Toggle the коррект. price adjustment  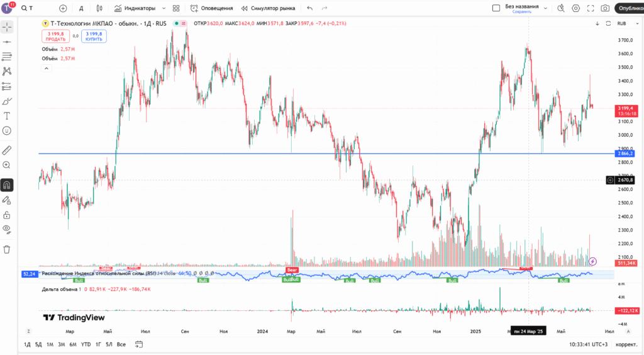click(626, 344)
